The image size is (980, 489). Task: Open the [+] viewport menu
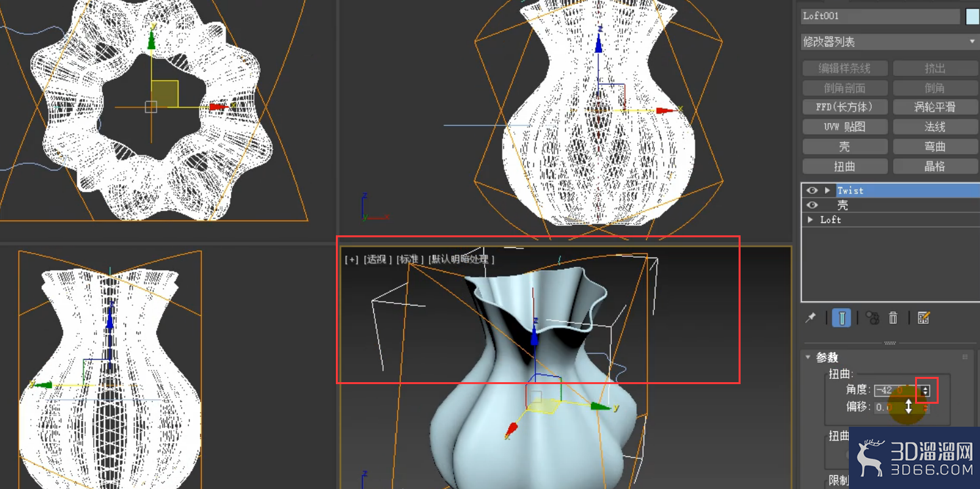coord(352,260)
